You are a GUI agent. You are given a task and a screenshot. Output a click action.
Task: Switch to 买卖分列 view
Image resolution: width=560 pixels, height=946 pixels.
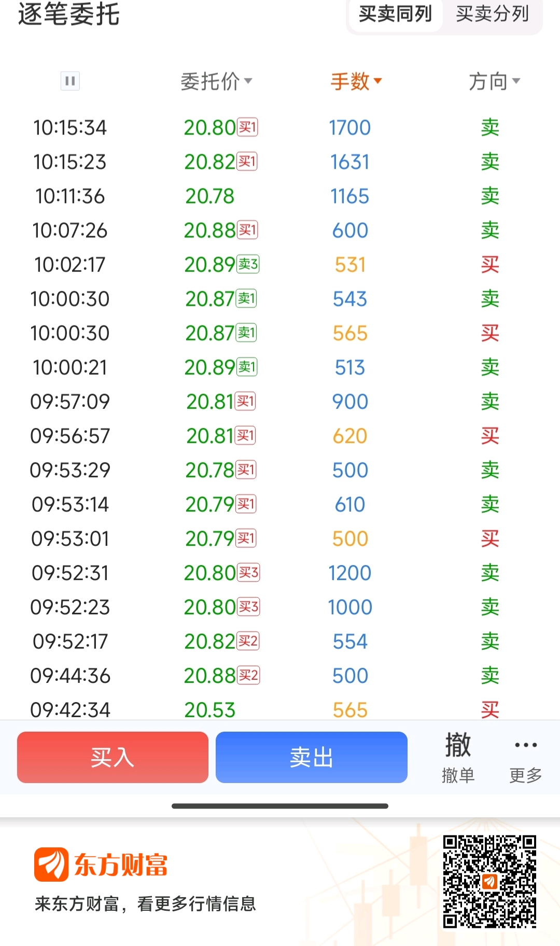coord(492,14)
